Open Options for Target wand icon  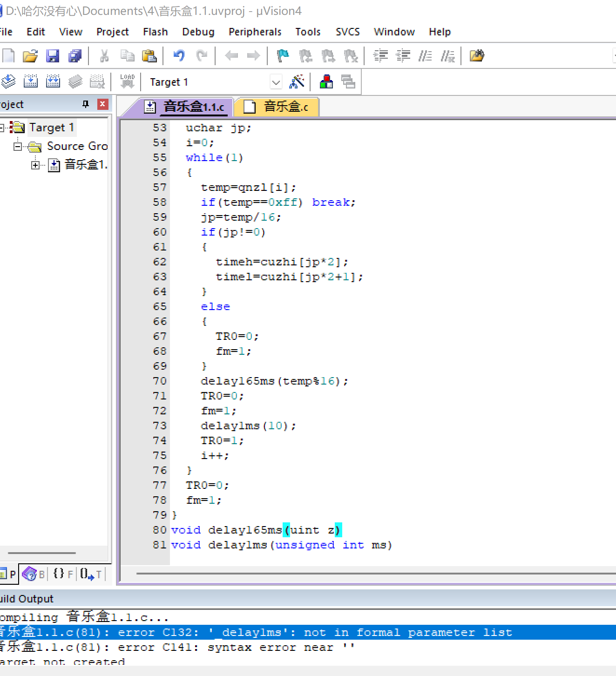tap(297, 81)
